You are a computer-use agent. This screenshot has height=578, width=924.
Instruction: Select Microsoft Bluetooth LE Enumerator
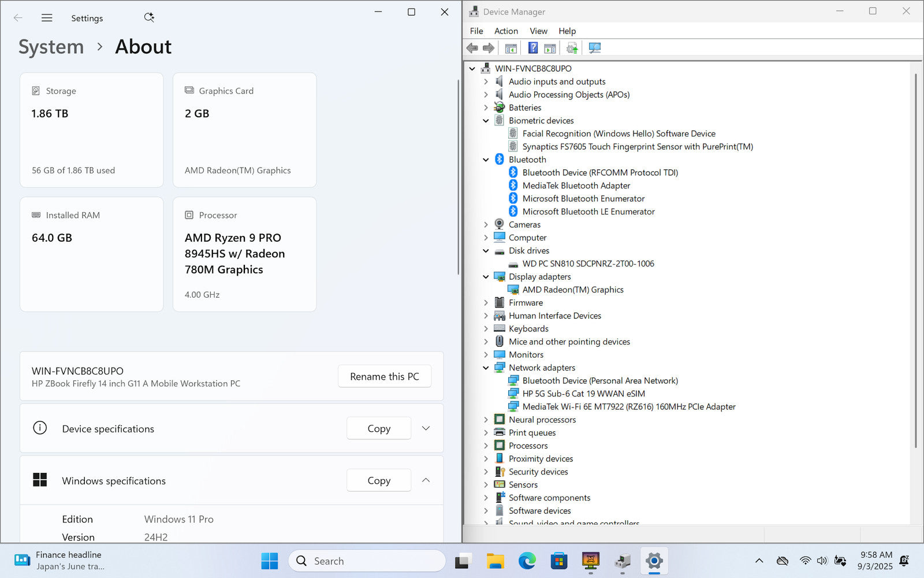588,212
